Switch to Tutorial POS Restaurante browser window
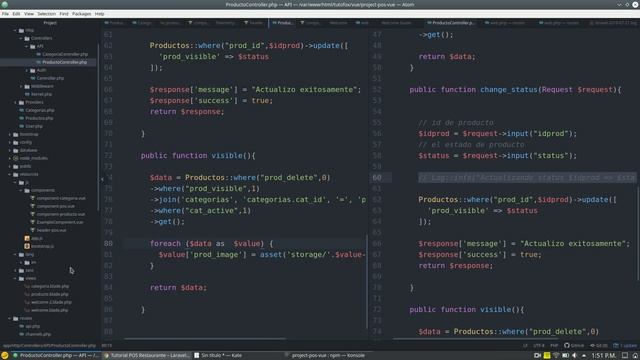 pos(147,356)
